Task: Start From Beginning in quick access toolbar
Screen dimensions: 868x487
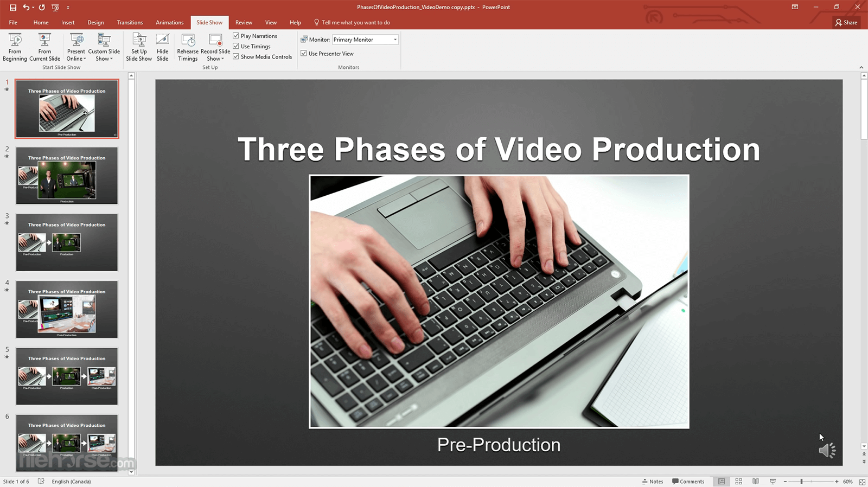Action: point(55,8)
